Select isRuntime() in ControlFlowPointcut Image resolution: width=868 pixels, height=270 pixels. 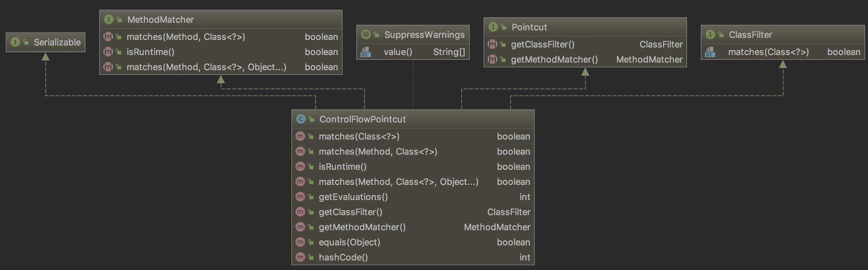(x=342, y=167)
